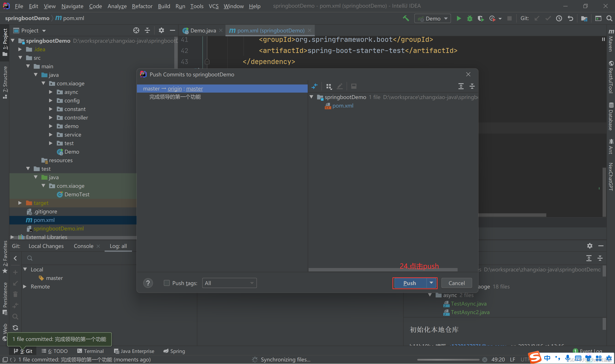615x364 pixels.
Task: Click the refresh icon in Git log sidebar
Action: (x=15, y=328)
